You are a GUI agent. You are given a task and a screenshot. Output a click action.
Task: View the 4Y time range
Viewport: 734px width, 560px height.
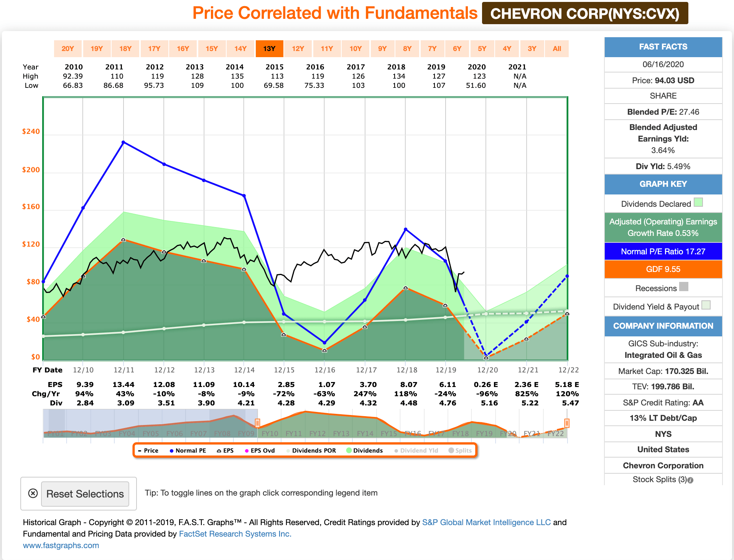click(x=507, y=49)
